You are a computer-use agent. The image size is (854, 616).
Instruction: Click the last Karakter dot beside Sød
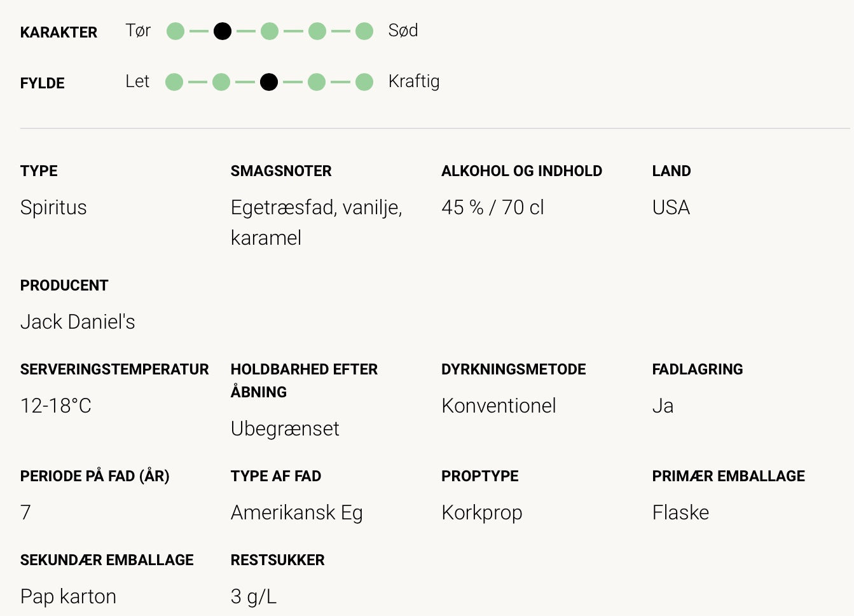(x=364, y=31)
